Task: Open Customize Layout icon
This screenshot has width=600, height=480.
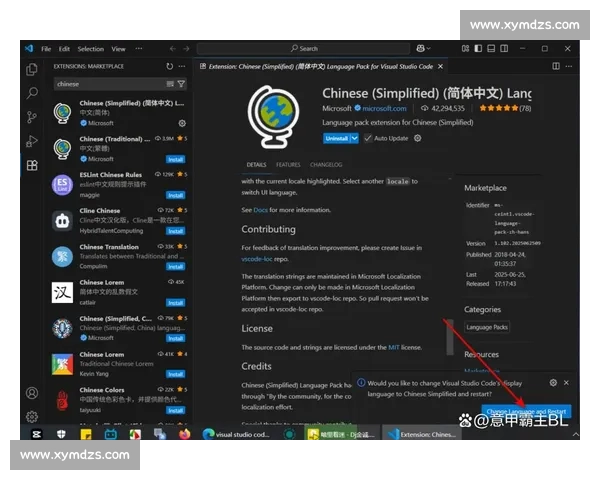Action: (465, 49)
